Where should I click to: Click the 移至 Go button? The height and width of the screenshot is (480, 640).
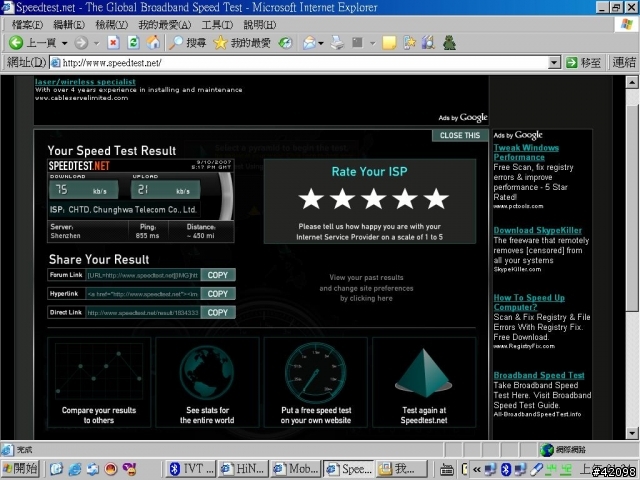(583, 62)
